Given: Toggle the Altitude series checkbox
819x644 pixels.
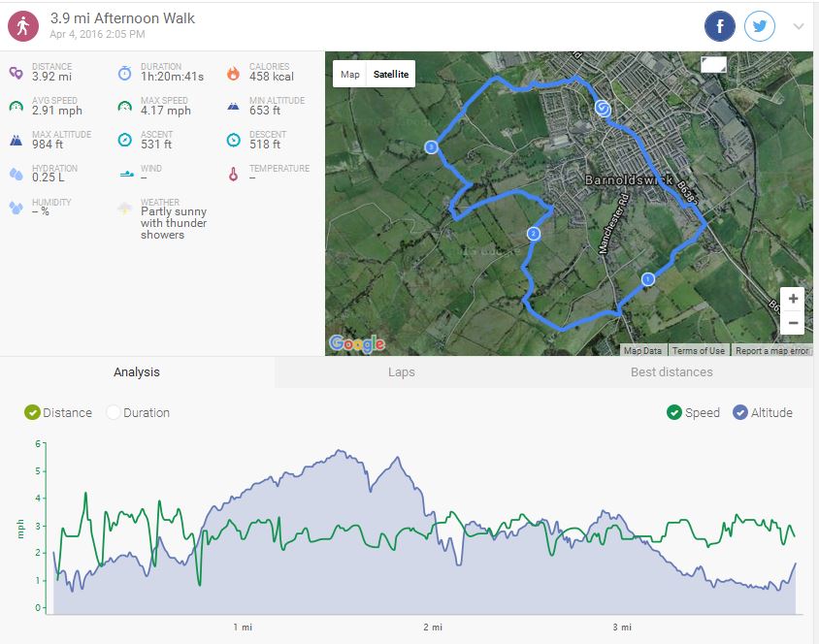Looking at the screenshot, I should click(740, 412).
